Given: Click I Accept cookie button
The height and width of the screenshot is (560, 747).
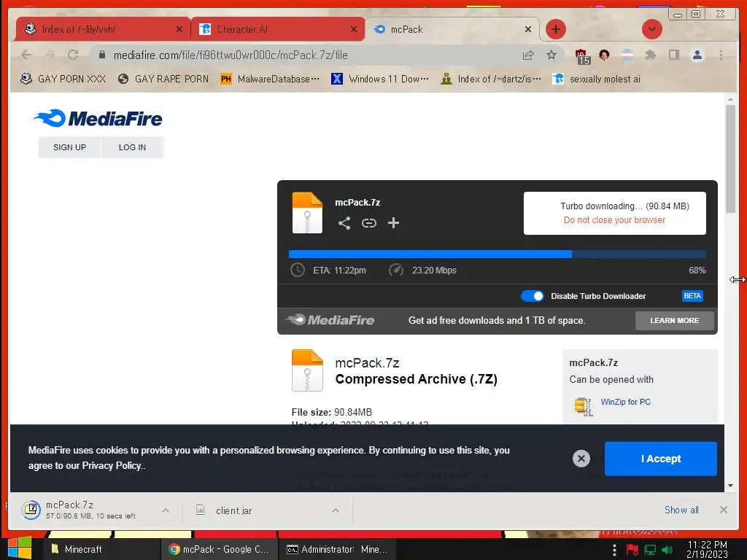Looking at the screenshot, I should click(x=660, y=459).
